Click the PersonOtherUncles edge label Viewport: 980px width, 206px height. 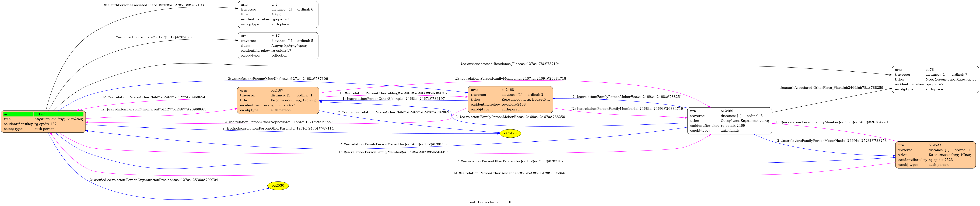click(x=278, y=79)
